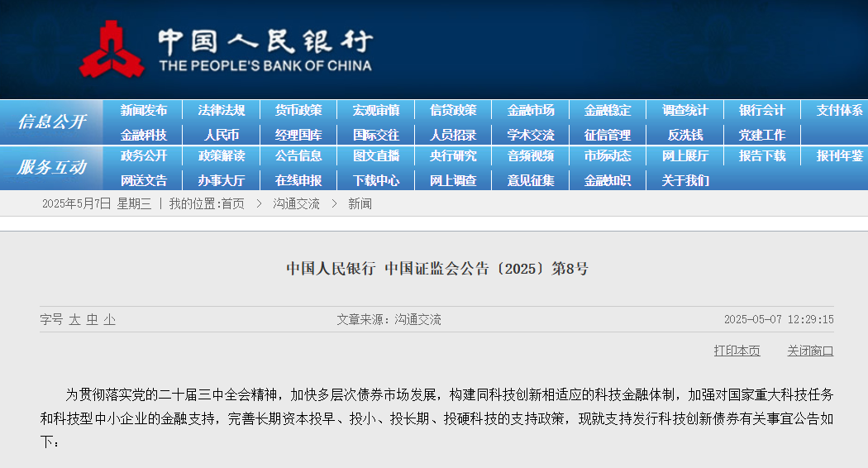Open 新闻发布 menu item

pos(143,110)
